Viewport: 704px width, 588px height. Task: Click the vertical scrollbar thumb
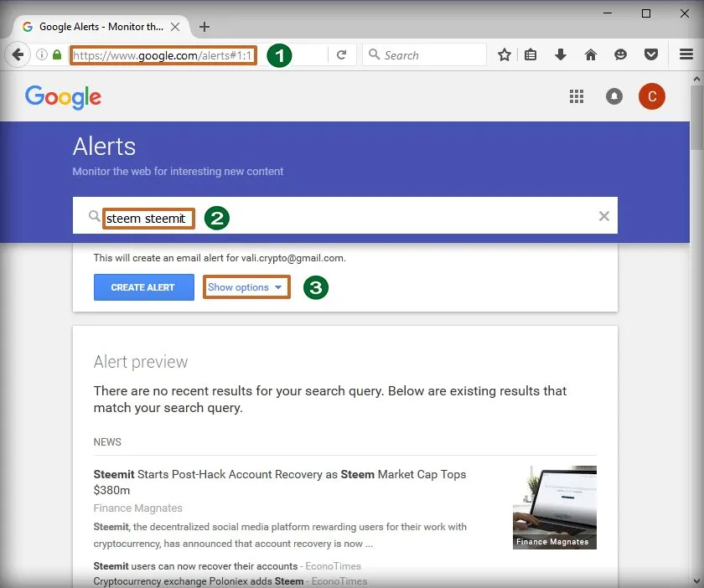pos(696,117)
